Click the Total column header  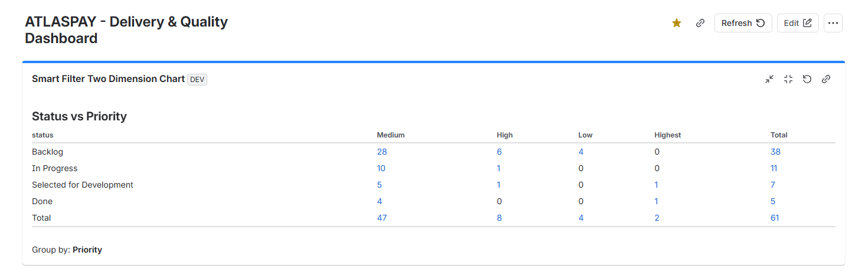(x=779, y=135)
